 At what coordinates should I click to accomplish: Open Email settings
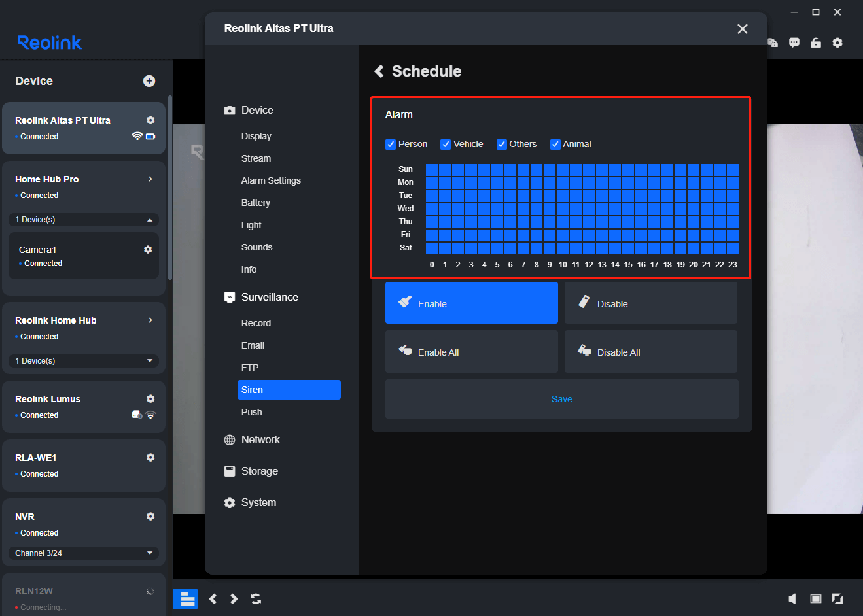click(253, 345)
